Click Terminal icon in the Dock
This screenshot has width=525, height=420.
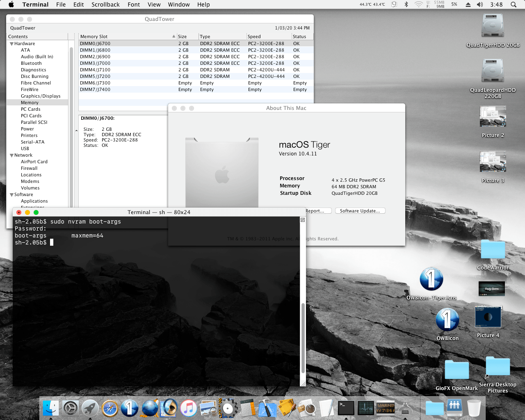tap(346, 408)
